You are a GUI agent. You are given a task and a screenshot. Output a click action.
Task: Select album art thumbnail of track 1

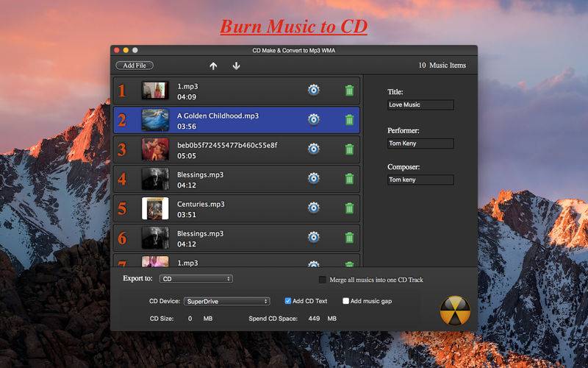coord(155,91)
